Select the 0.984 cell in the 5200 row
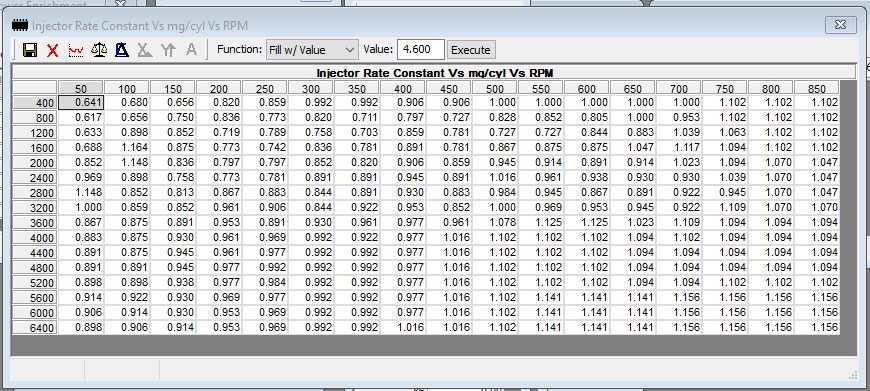Screen dimensions: 870x391 [x=265, y=282]
